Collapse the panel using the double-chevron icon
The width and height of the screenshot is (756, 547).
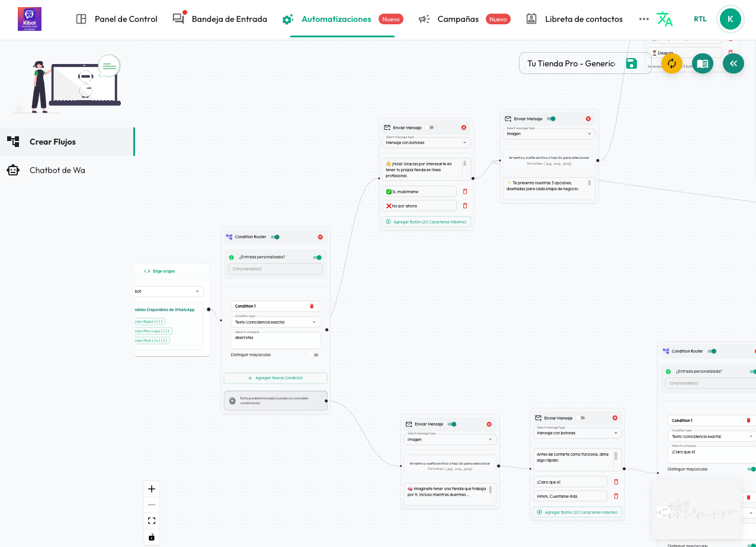pos(733,63)
